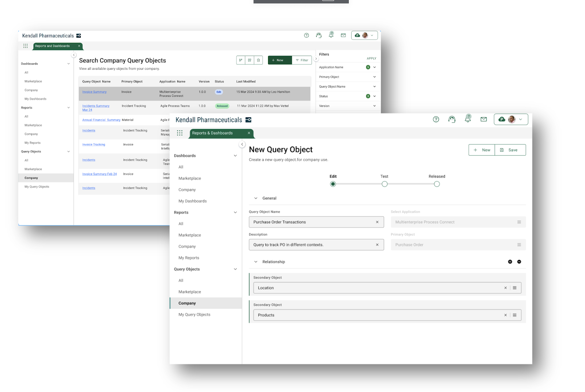Open support headset icon in Search window
Screen dimensions: 585x392
[x=319, y=35]
